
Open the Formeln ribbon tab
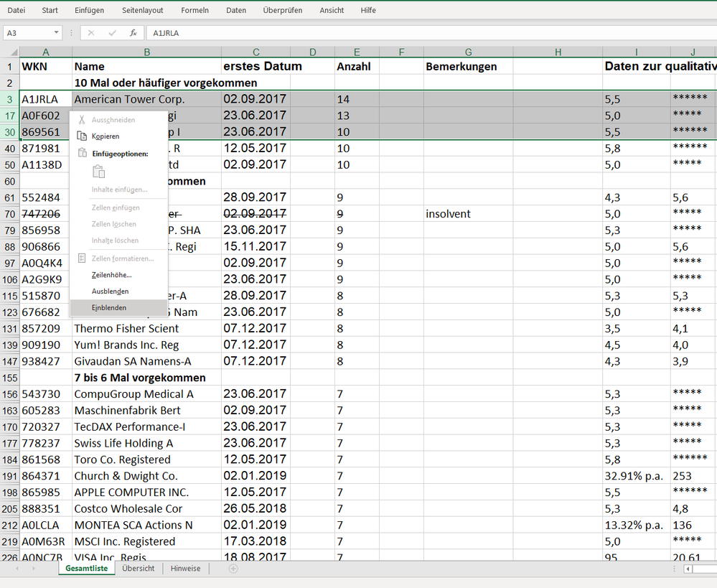195,11
